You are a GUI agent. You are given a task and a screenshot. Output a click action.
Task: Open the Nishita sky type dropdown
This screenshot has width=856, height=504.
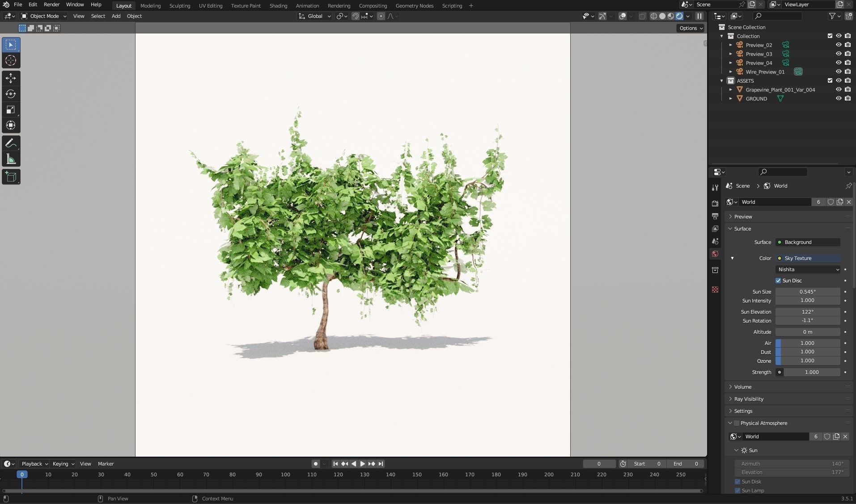[x=807, y=269]
